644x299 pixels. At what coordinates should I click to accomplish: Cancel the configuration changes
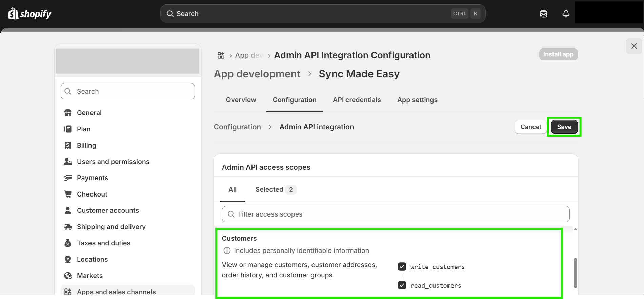pyautogui.click(x=530, y=127)
